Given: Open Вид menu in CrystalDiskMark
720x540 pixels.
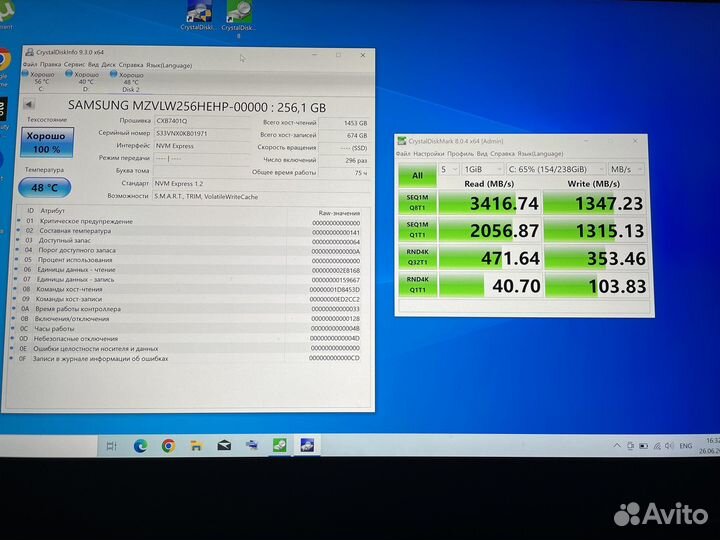Looking at the screenshot, I should point(482,154).
